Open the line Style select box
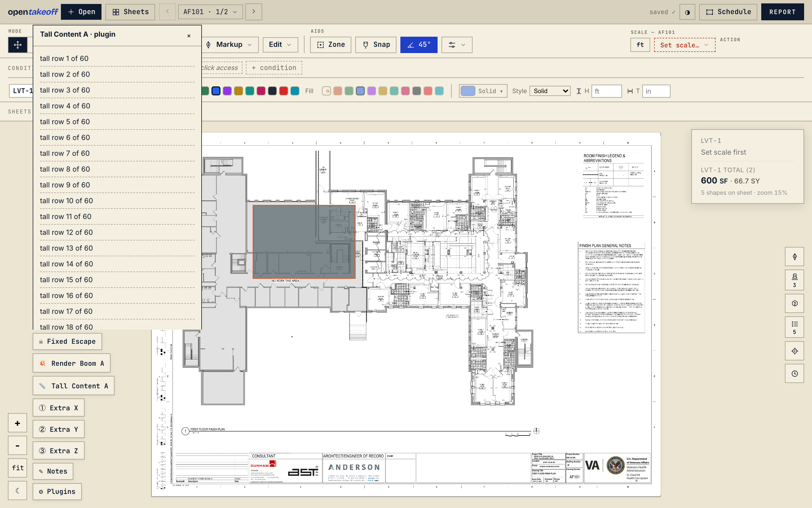 pyautogui.click(x=550, y=91)
